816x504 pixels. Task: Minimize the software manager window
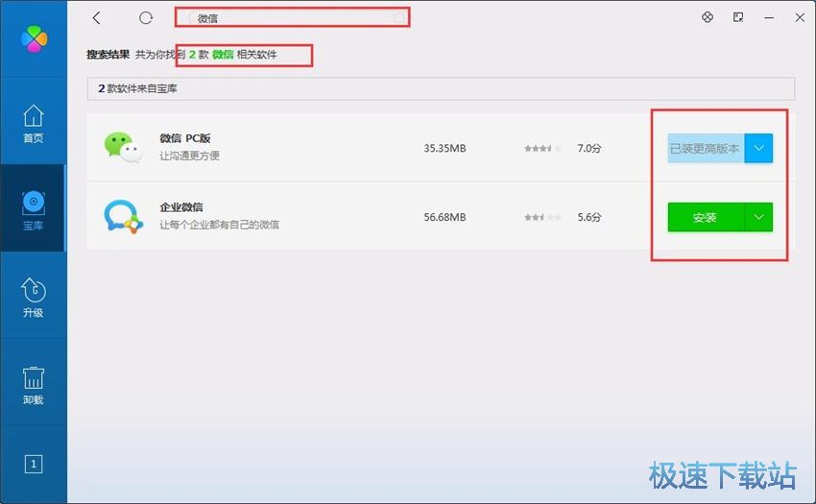coord(769,17)
